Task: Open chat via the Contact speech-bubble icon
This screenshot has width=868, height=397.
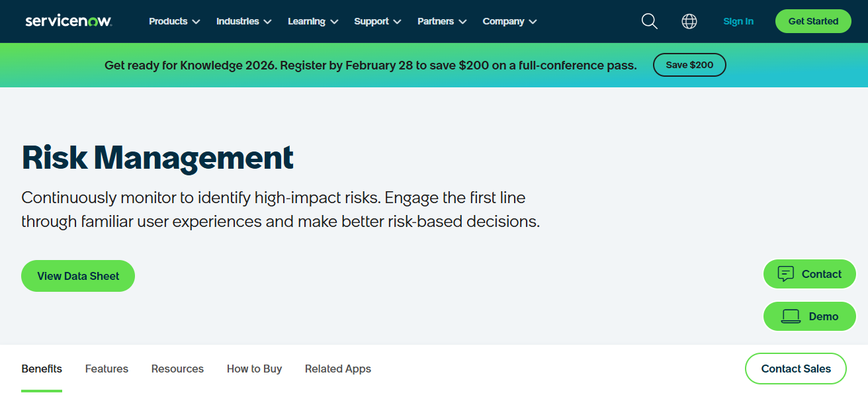Action: pyautogui.click(x=785, y=273)
